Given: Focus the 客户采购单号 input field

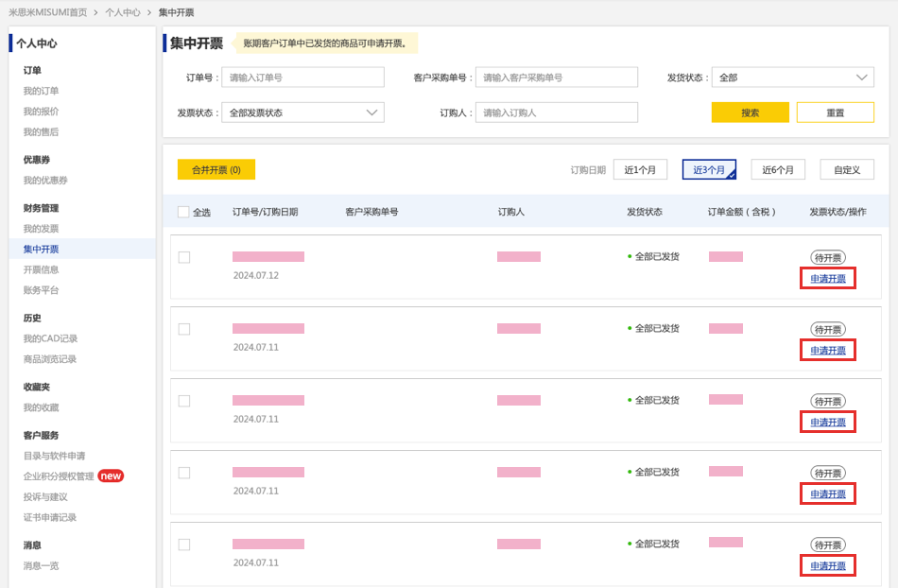Looking at the screenshot, I should click(557, 78).
